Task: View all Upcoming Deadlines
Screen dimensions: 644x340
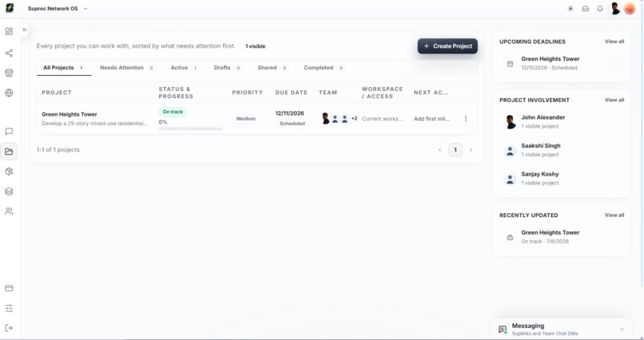Action: click(614, 42)
